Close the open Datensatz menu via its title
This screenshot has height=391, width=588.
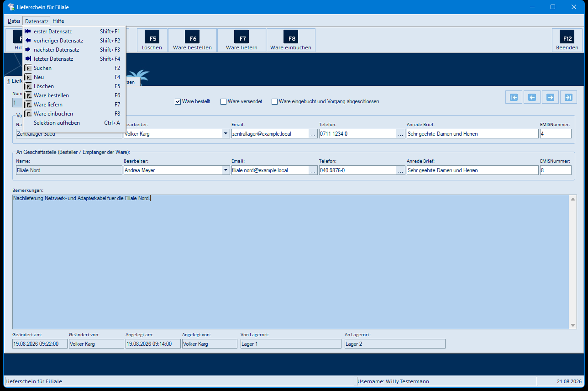pyautogui.click(x=37, y=21)
